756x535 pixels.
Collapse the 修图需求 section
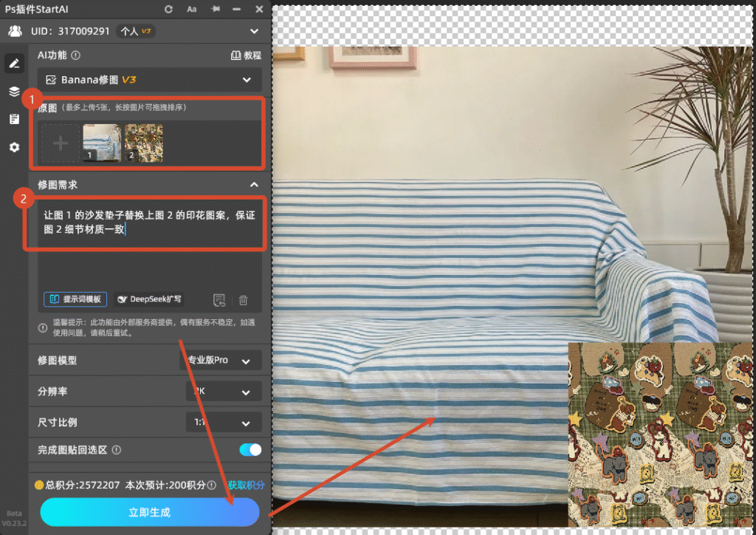pyautogui.click(x=254, y=185)
